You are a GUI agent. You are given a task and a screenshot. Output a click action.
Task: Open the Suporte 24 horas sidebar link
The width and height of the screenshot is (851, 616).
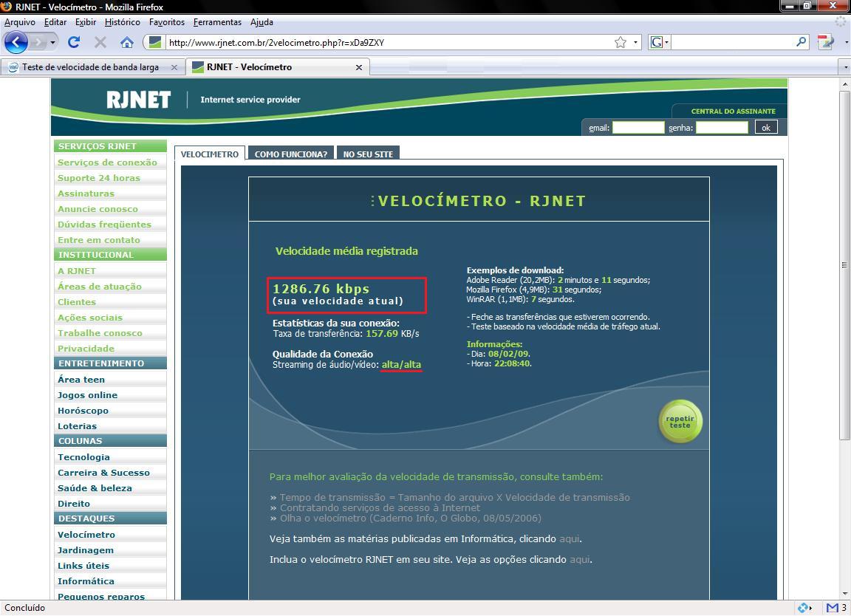tap(99, 178)
